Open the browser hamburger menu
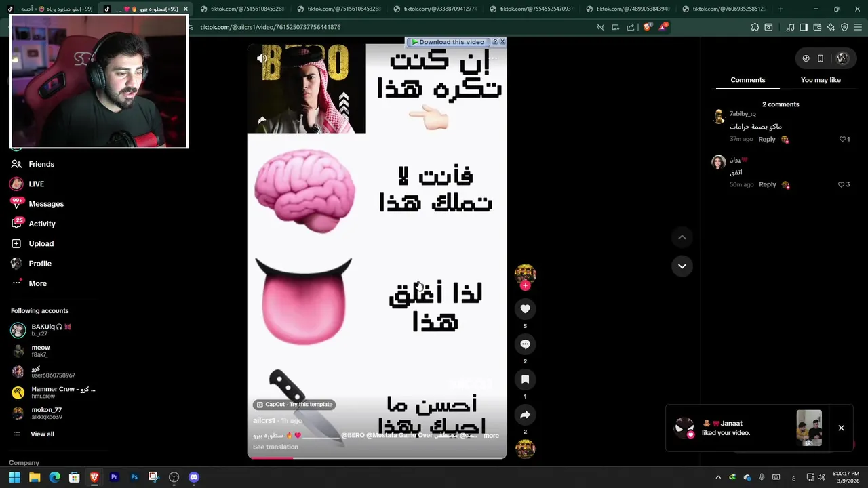 pos(859,27)
